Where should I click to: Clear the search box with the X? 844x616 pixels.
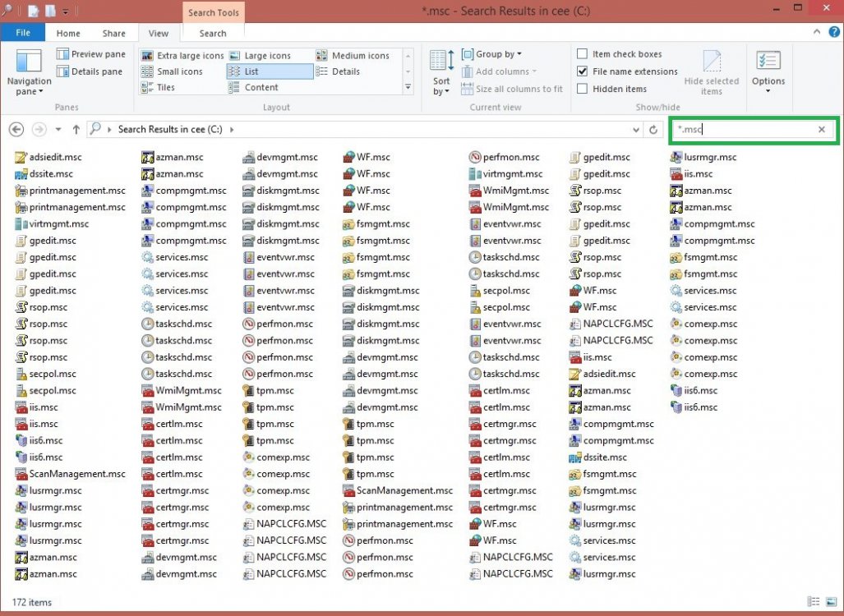(821, 129)
